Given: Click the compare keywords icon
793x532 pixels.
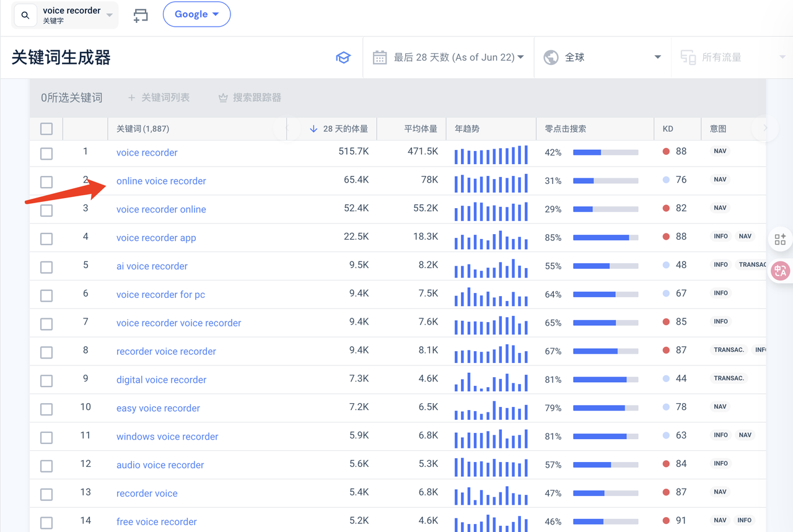Looking at the screenshot, I should [x=141, y=15].
